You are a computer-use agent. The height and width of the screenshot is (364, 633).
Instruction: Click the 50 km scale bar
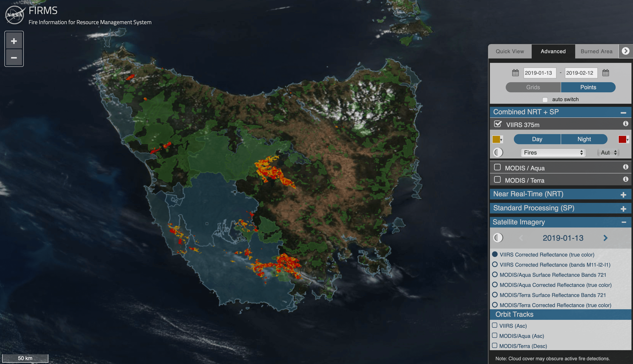pyautogui.click(x=25, y=358)
